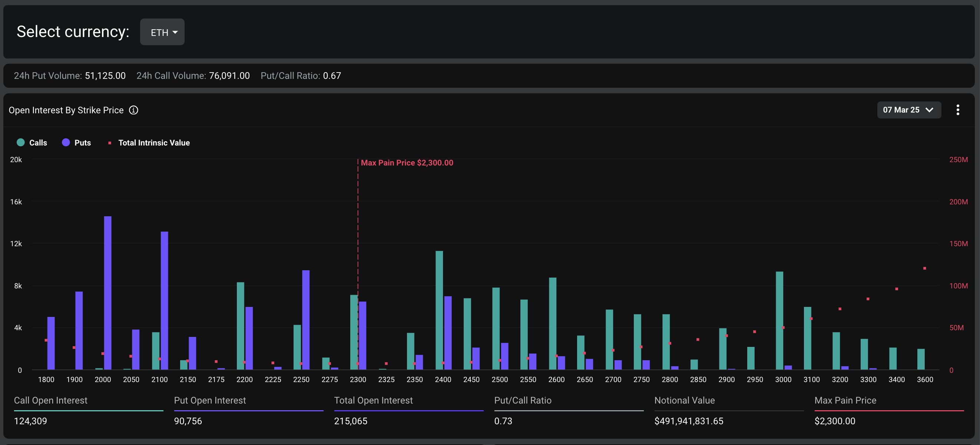Image resolution: width=980 pixels, height=445 pixels.
Task: Open the ETH currency dropdown
Action: coord(162,32)
